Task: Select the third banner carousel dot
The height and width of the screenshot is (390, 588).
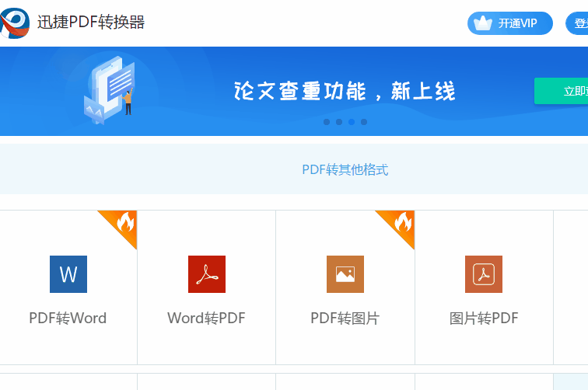Action: pyautogui.click(x=352, y=122)
